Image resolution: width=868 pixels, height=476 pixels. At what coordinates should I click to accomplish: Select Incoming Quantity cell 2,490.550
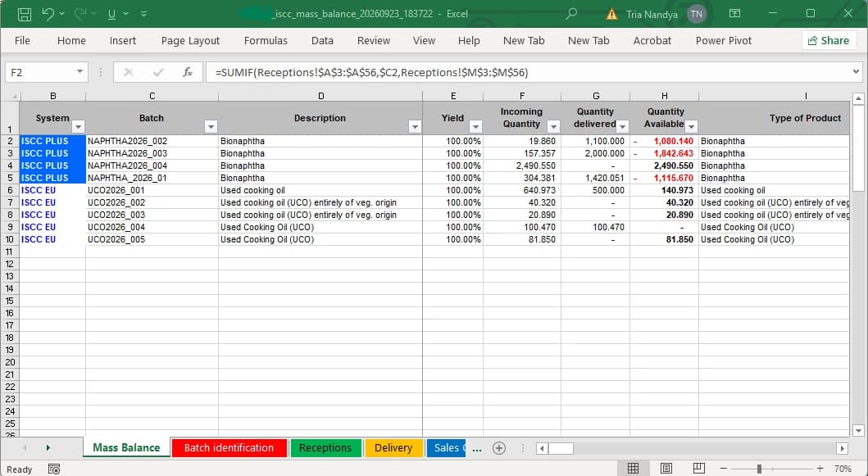(522, 165)
